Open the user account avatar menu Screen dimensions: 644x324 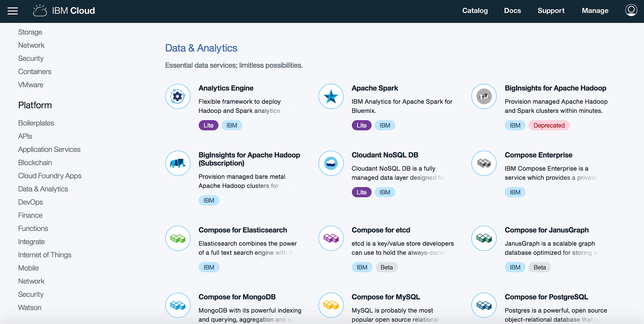(631, 10)
